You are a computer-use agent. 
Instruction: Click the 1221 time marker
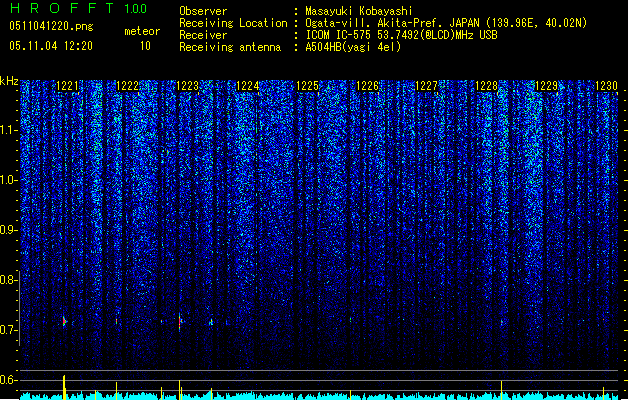point(67,86)
